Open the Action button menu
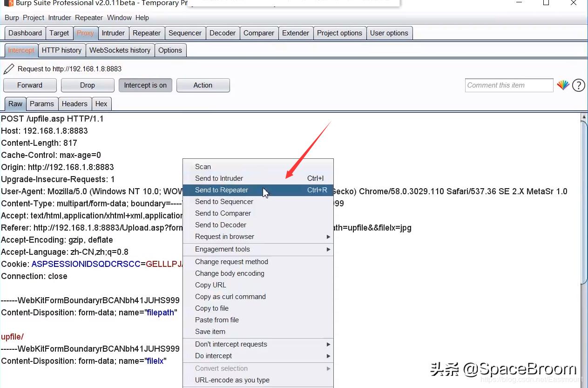The height and width of the screenshot is (388, 588). tap(203, 85)
